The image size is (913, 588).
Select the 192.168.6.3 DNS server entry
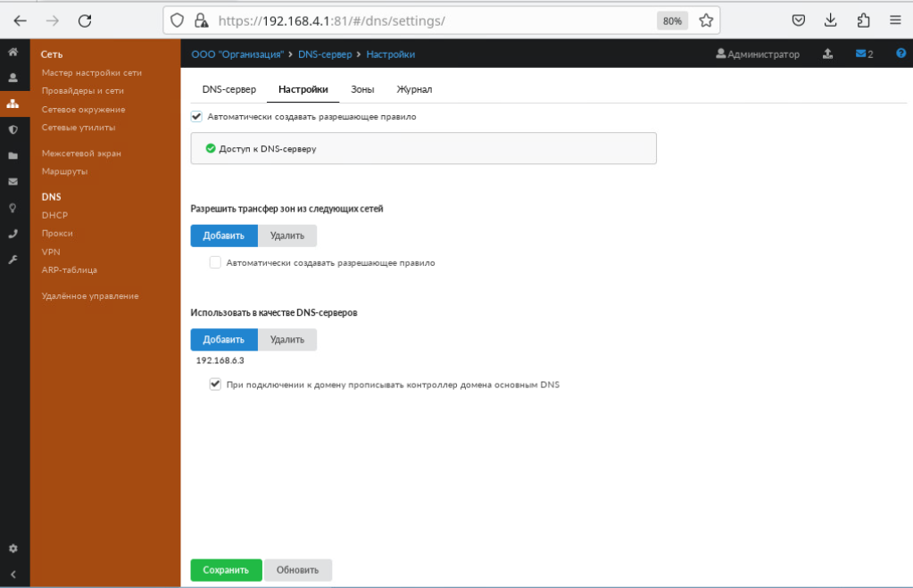pos(220,361)
